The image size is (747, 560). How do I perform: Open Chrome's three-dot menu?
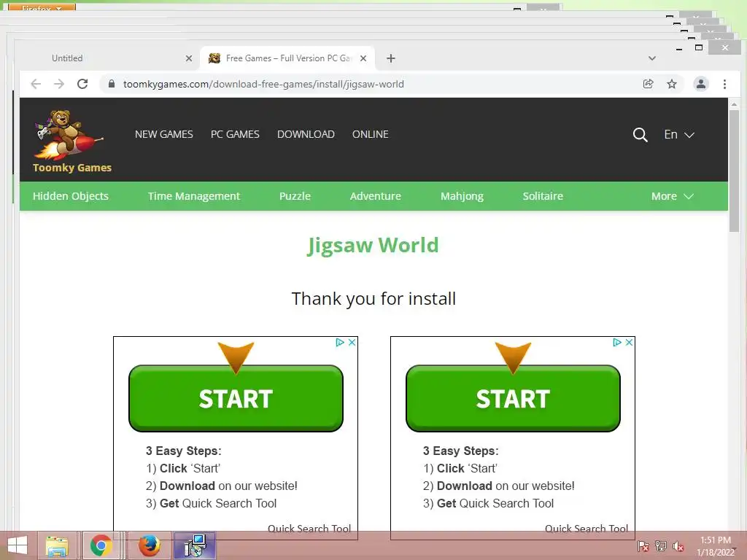[724, 85]
